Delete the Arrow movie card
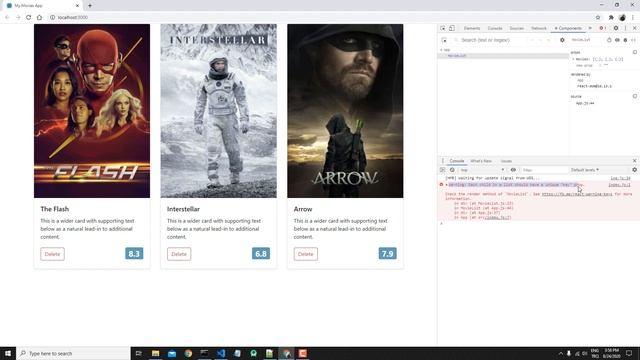 (305, 254)
